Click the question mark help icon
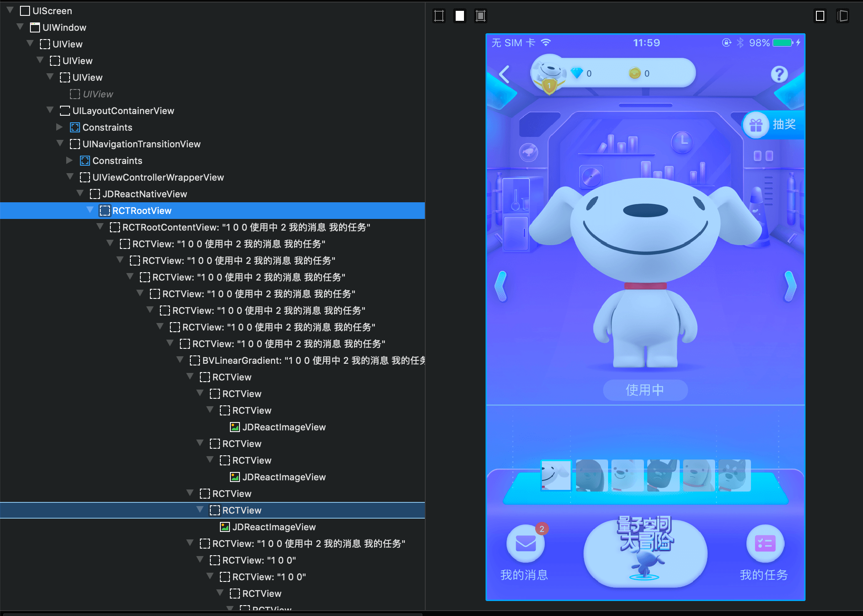 click(779, 75)
